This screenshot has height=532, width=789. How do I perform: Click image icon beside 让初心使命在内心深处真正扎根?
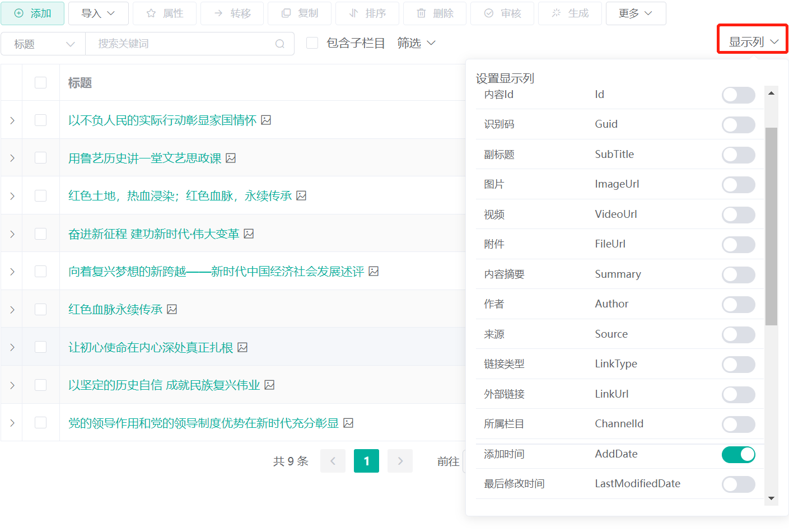pyautogui.click(x=242, y=347)
